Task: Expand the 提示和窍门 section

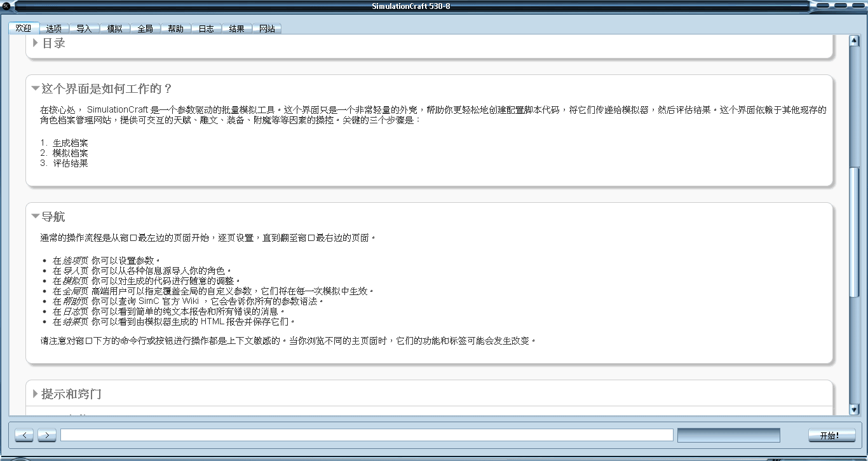Action: pos(36,394)
